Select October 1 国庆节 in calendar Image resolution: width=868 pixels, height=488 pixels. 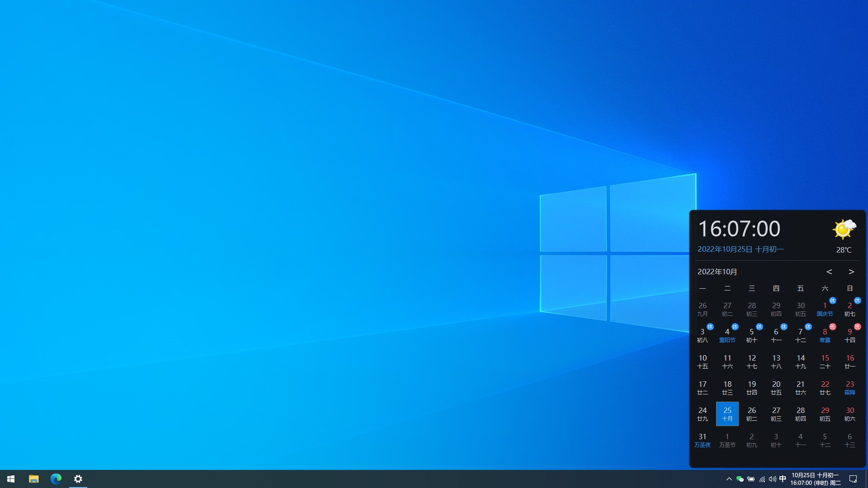tap(825, 309)
